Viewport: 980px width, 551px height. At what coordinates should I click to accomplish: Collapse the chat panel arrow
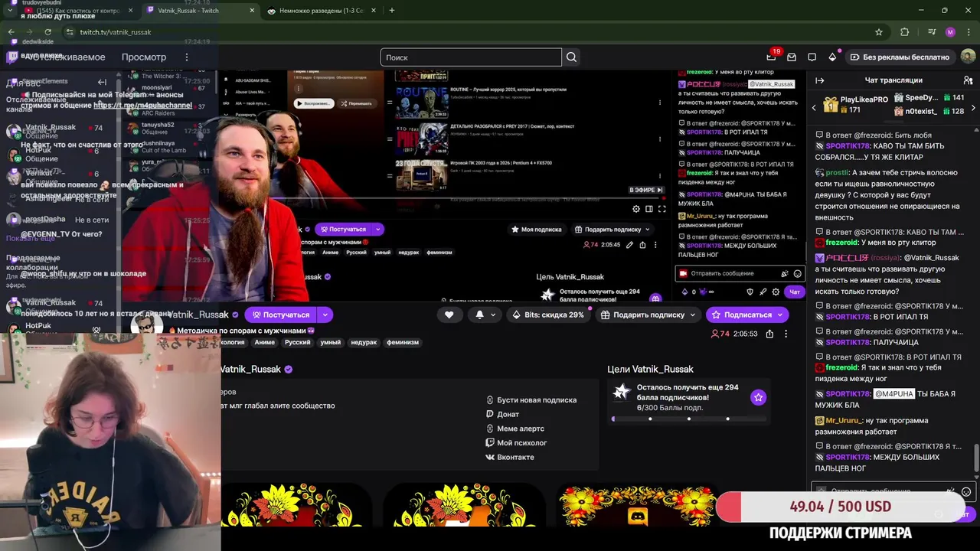click(820, 80)
